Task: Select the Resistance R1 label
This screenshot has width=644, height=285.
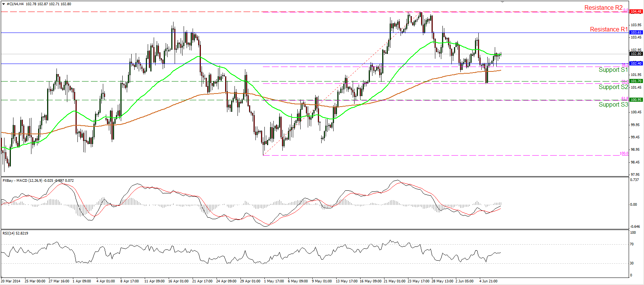Action: 609,29
